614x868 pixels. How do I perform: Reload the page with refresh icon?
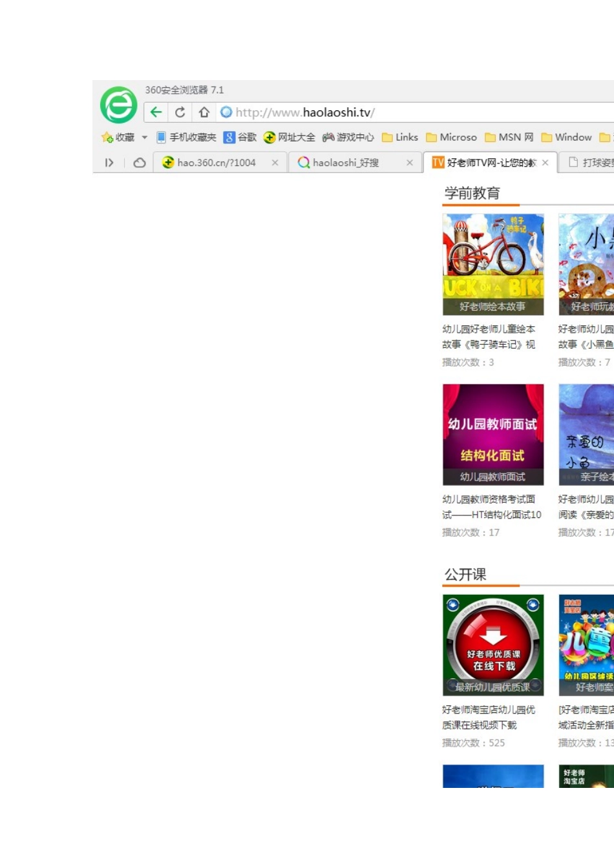pos(180,112)
